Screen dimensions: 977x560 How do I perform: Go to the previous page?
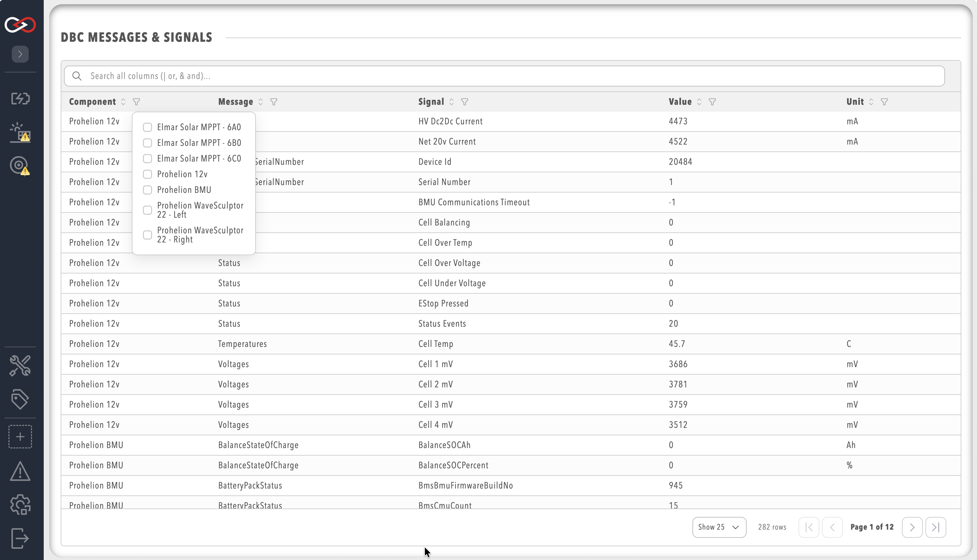click(832, 527)
